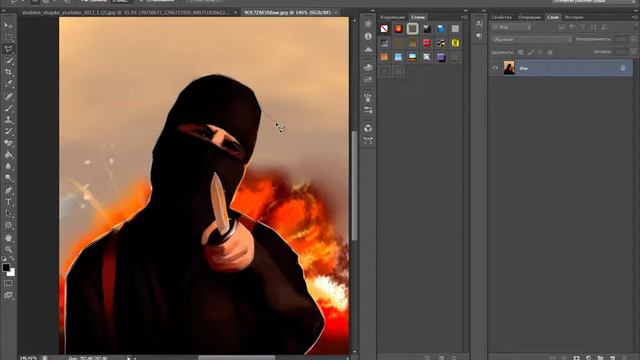Select the Blur tool
The height and width of the screenshot is (360, 640).
pos(8,167)
